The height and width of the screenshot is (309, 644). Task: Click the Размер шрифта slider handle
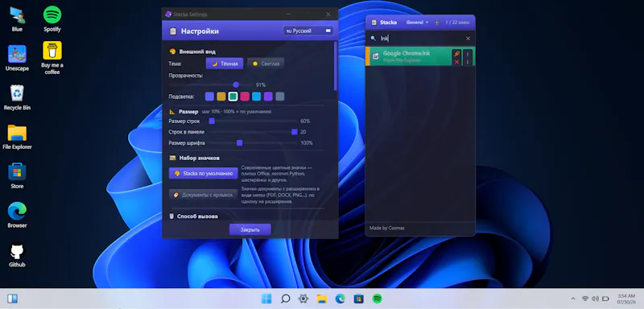(x=239, y=142)
